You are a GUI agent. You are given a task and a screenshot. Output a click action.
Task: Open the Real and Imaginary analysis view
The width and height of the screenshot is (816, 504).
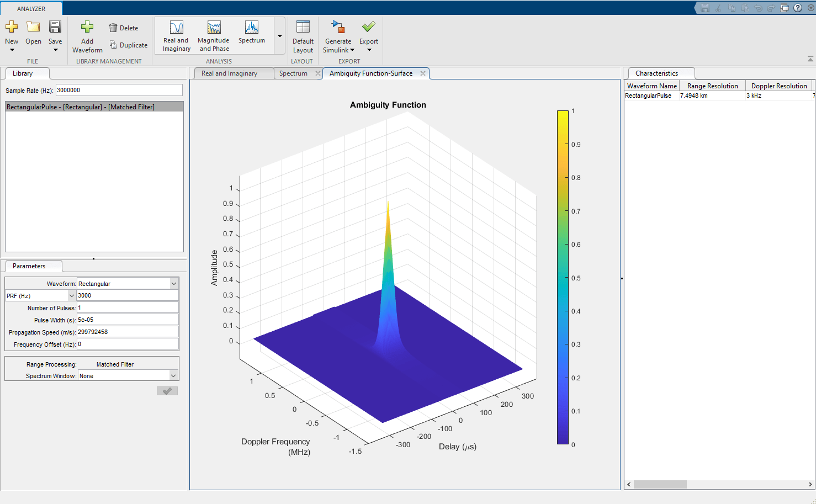[176, 35]
